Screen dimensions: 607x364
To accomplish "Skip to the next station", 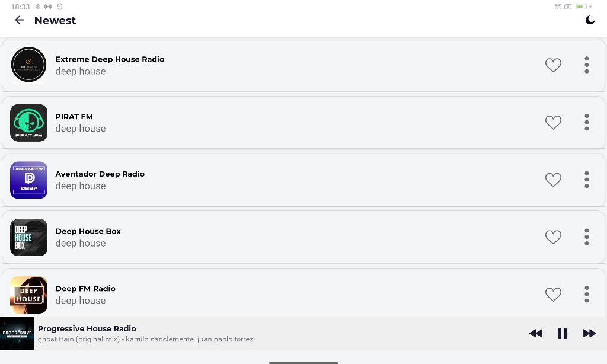I will point(590,333).
